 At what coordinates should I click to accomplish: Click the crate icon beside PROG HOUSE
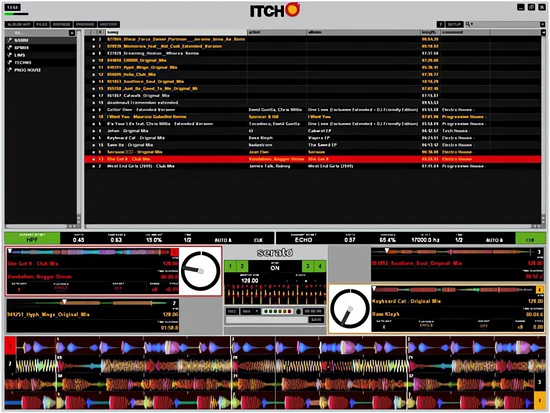(x=10, y=70)
